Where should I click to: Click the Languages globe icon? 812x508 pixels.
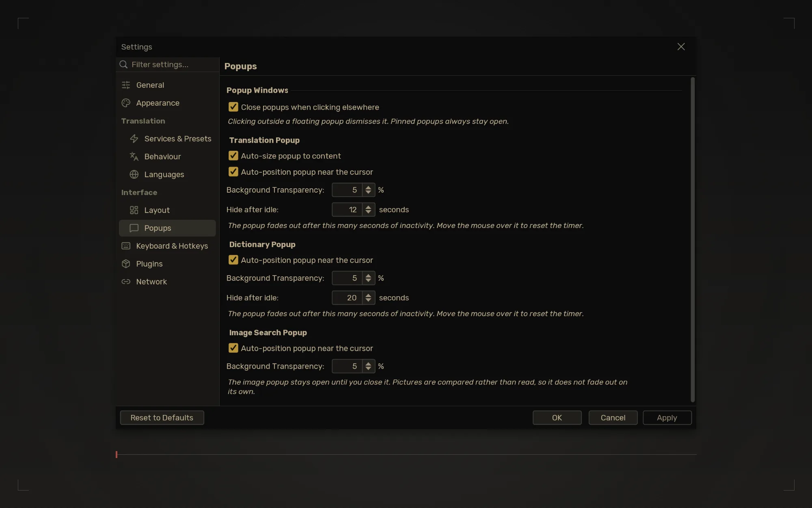134,174
